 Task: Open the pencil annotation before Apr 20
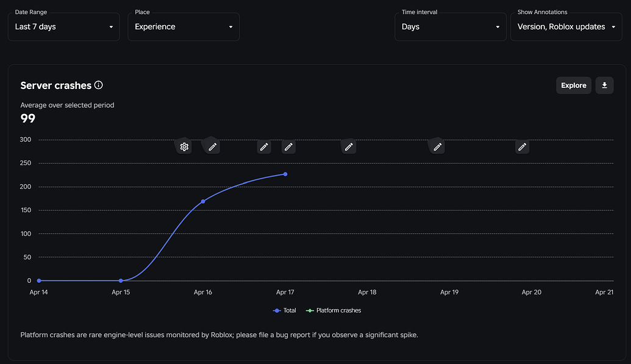click(522, 146)
